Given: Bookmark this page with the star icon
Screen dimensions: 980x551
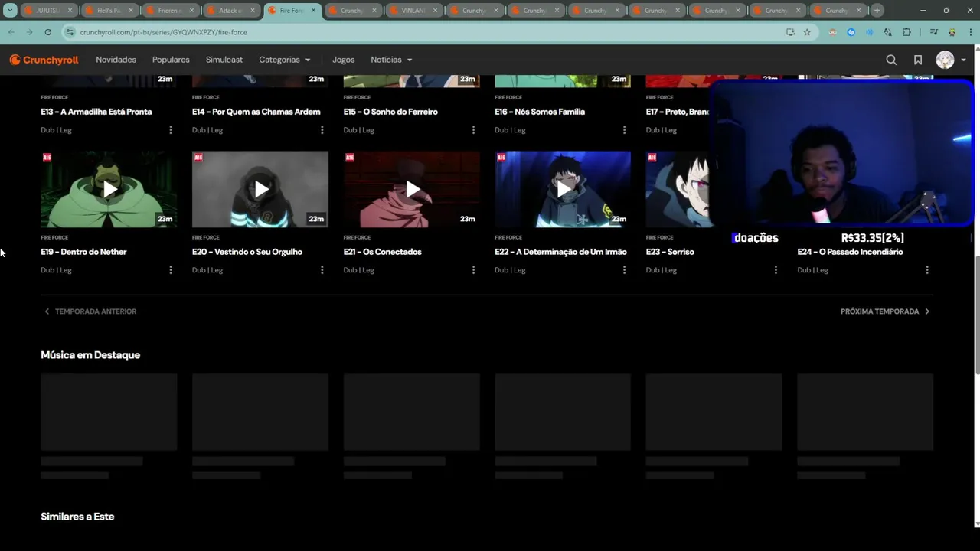Looking at the screenshot, I should coord(807,32).
